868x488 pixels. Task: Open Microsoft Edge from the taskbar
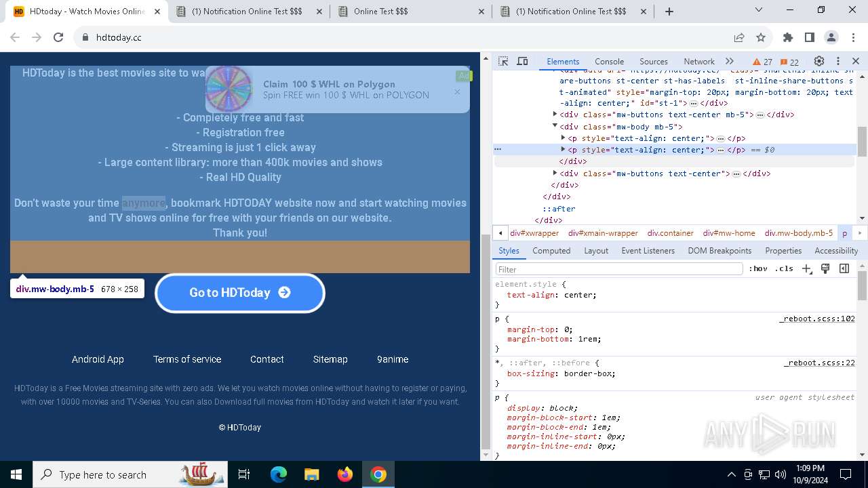pyautogui.click(x=279, y=474)
